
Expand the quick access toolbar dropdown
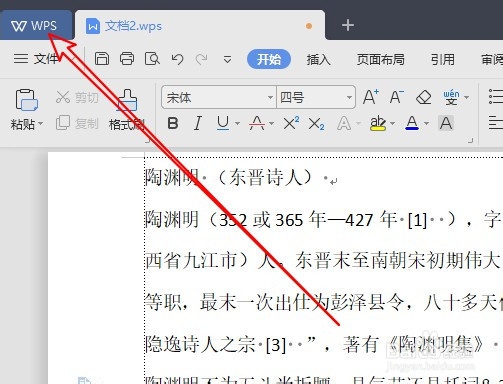click(x=227, y=60)
